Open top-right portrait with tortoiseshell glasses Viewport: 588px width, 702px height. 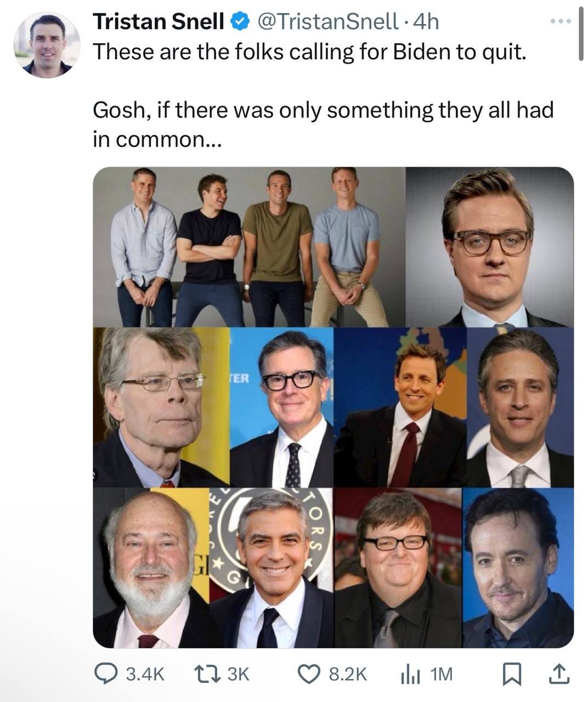point(490,247)
